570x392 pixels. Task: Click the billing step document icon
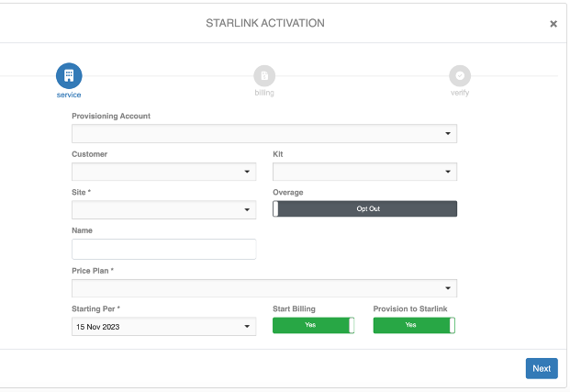coord(264,75)
